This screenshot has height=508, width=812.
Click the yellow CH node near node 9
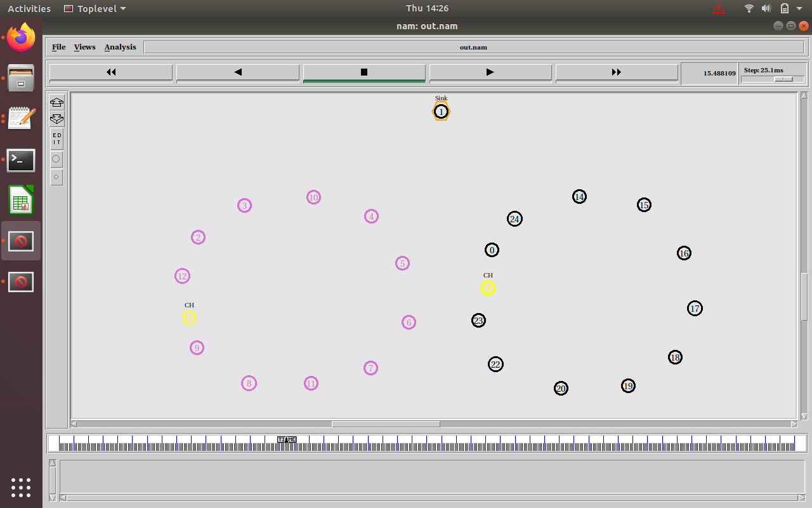pos(189,318)
